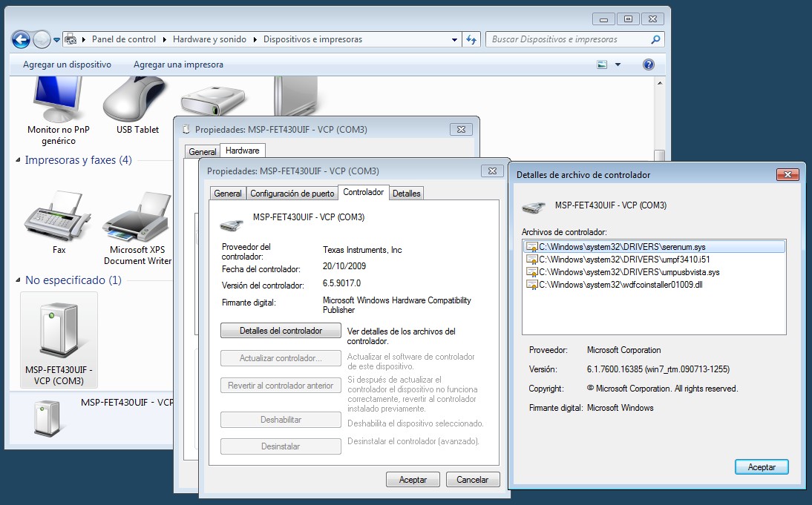Image resolution: width=812 pixels, height=505 pixels.
Task: Open the Configuración de puerto tab
Action: [x=292, y=193]
